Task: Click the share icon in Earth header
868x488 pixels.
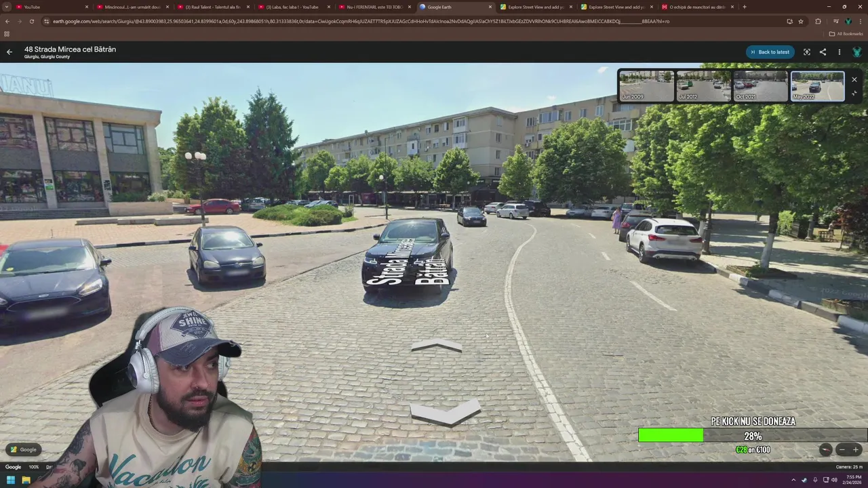Action: [x=823, y=52]
